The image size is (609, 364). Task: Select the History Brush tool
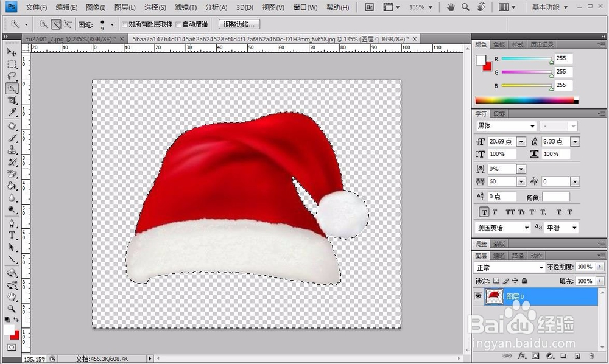point(12,162)
